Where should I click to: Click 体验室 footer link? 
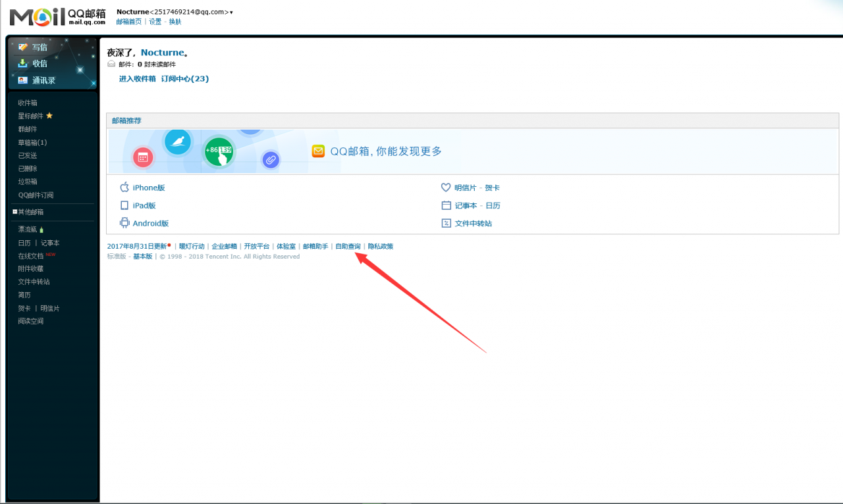tap(286, 246)
